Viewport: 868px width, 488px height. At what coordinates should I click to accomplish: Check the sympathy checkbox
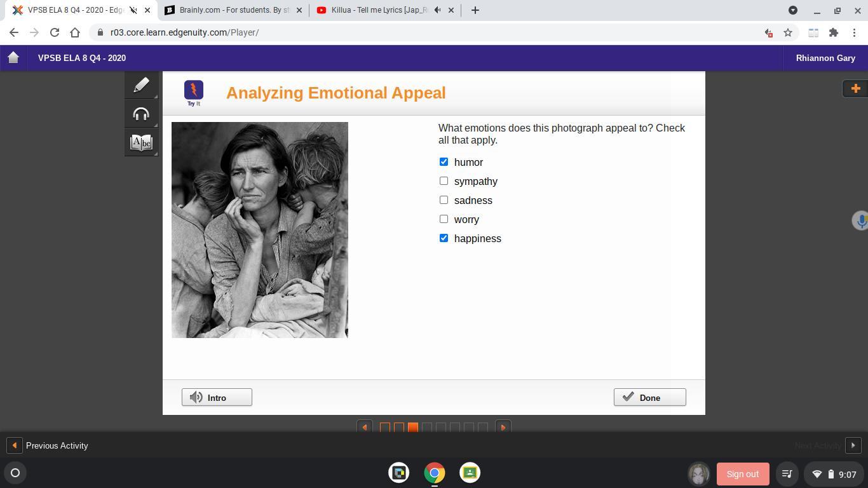pyautogui.click(x=444, y=181)
